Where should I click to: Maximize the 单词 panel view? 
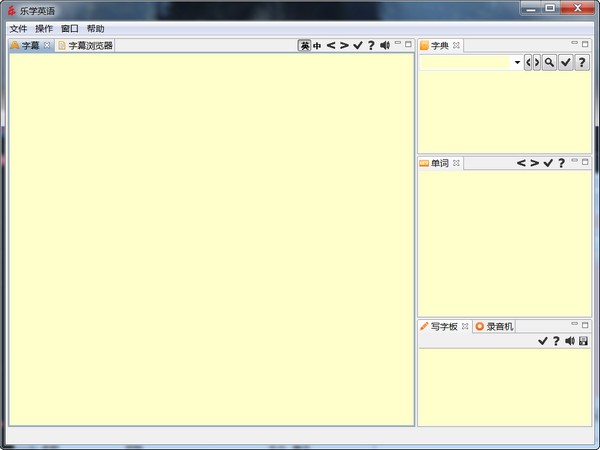[x=587, y=160]
